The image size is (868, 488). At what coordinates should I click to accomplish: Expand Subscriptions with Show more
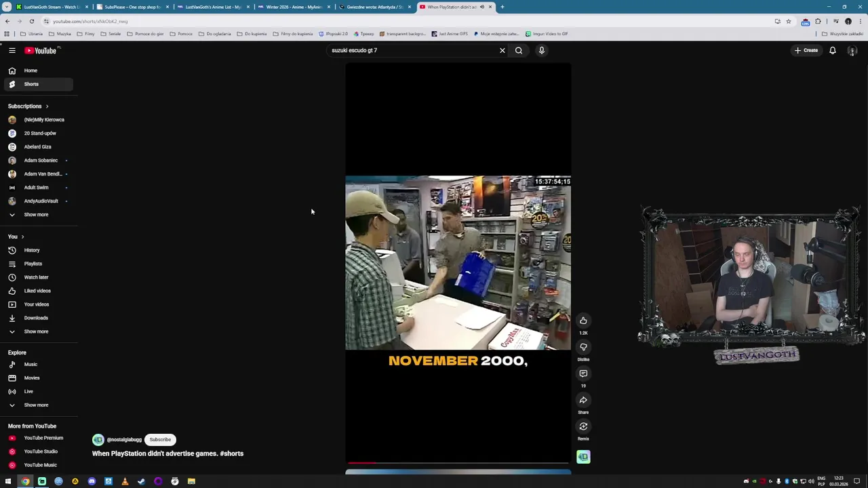click(x=36, y=215)
